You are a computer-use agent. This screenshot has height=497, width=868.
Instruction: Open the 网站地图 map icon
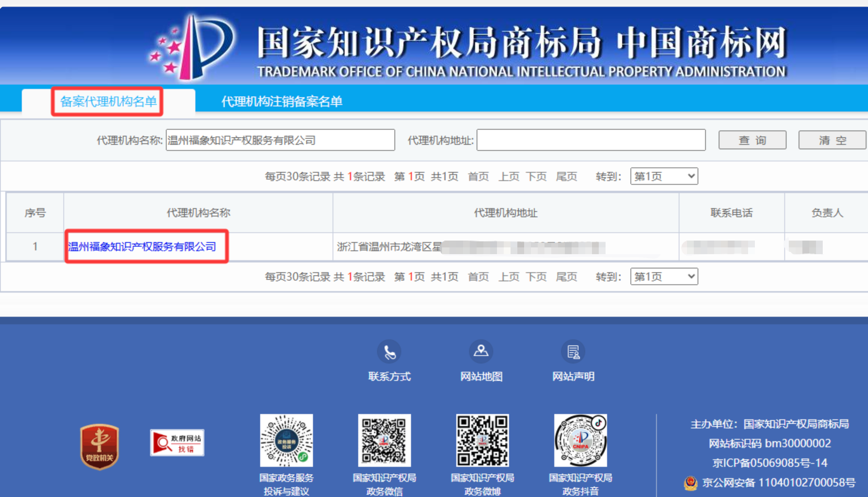click(x=481, y=352)
